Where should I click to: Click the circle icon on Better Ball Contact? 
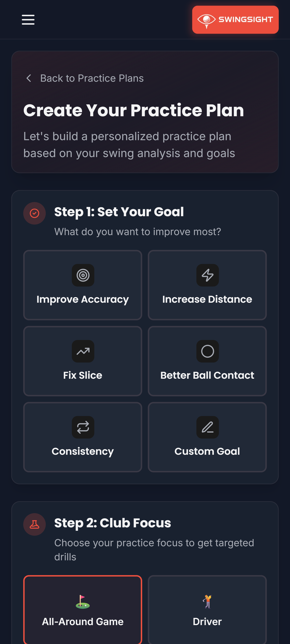(x=207, y=352)
